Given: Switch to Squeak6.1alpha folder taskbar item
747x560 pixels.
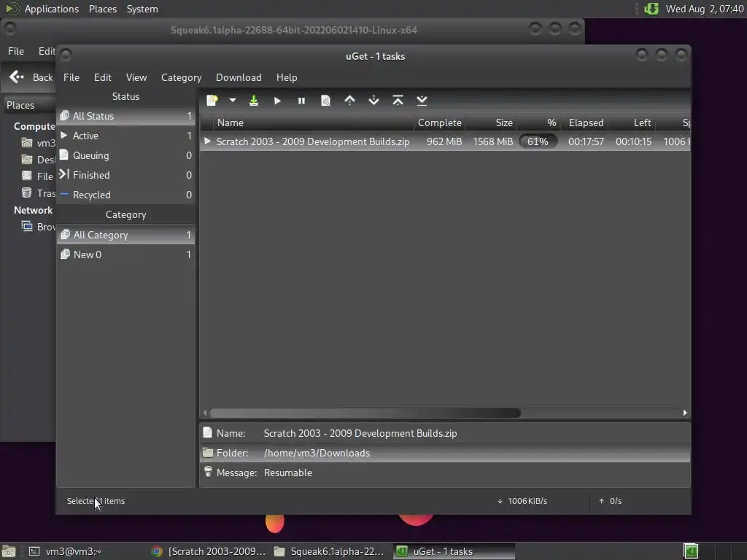Looking at the screenshot, I should point(329,551).
